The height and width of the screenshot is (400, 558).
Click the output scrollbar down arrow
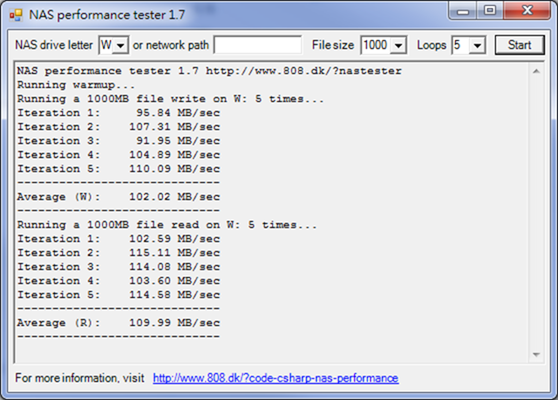tap(536, 354)
